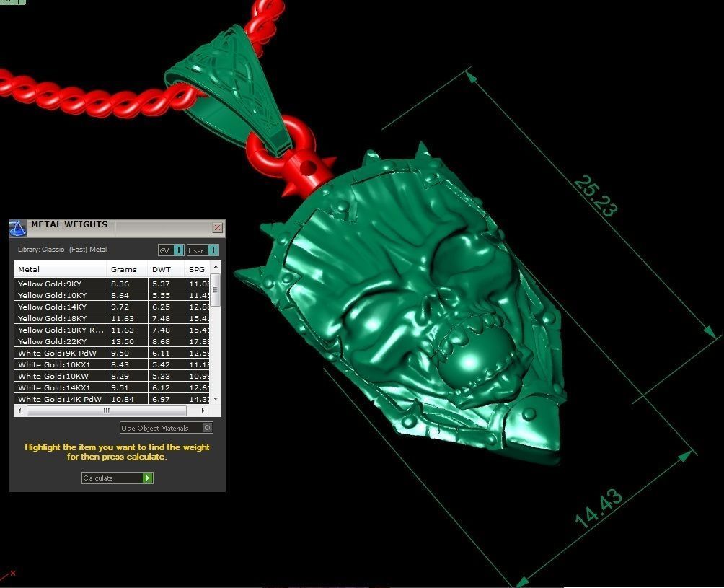Viewport: 724px width, 588px height.
Task: Select the Yellow Gold:10KY row
Action: tap(112, 295)
